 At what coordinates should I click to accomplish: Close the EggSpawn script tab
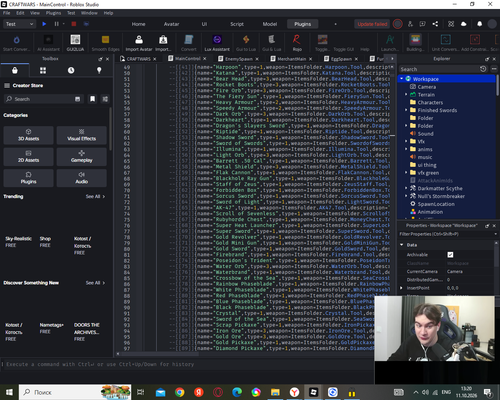pos(356,59)
